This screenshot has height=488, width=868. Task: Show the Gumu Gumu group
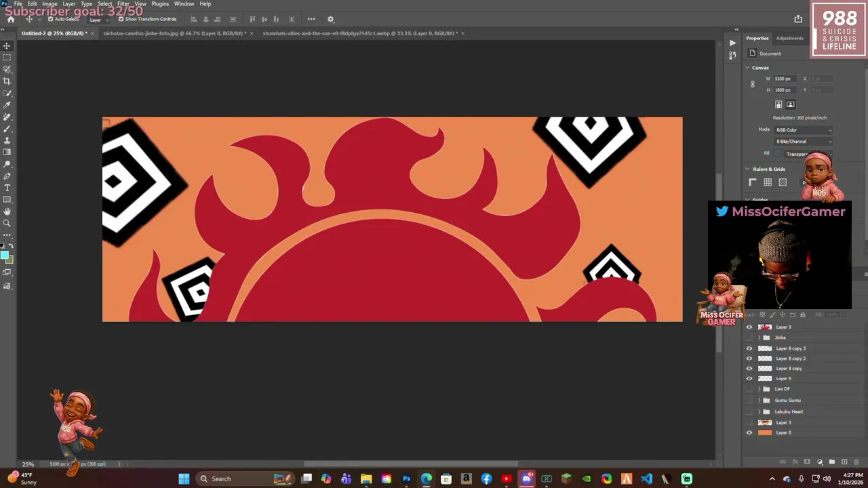(x=749, y=401)
